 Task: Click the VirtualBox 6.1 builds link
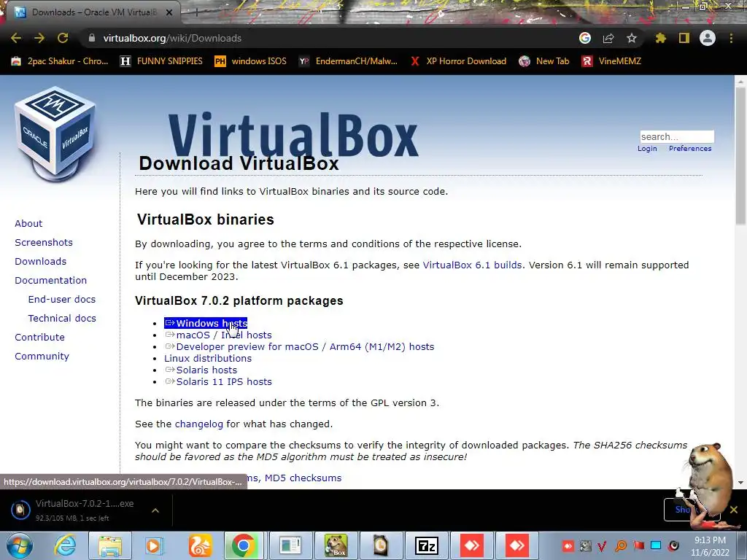click(x=472, y=265)
